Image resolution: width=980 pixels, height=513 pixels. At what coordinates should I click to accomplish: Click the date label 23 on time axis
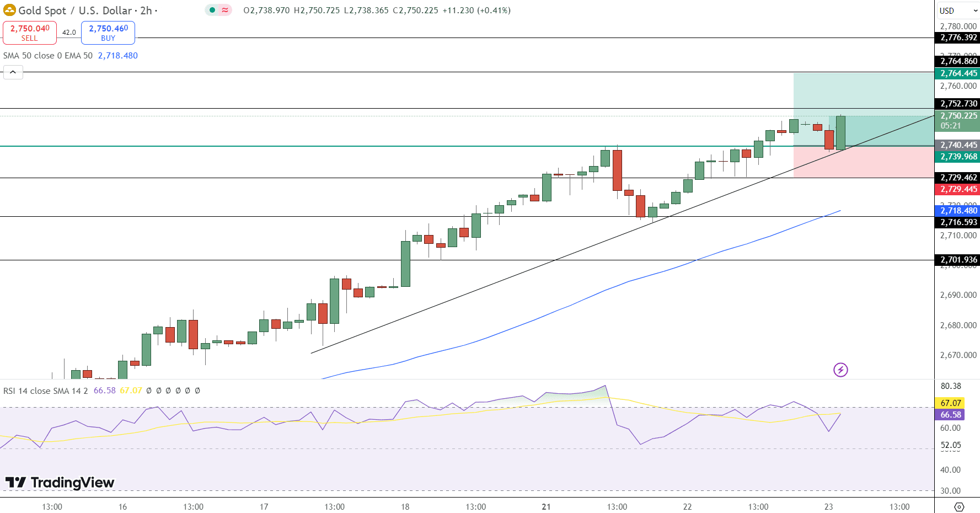click(828, 507)
